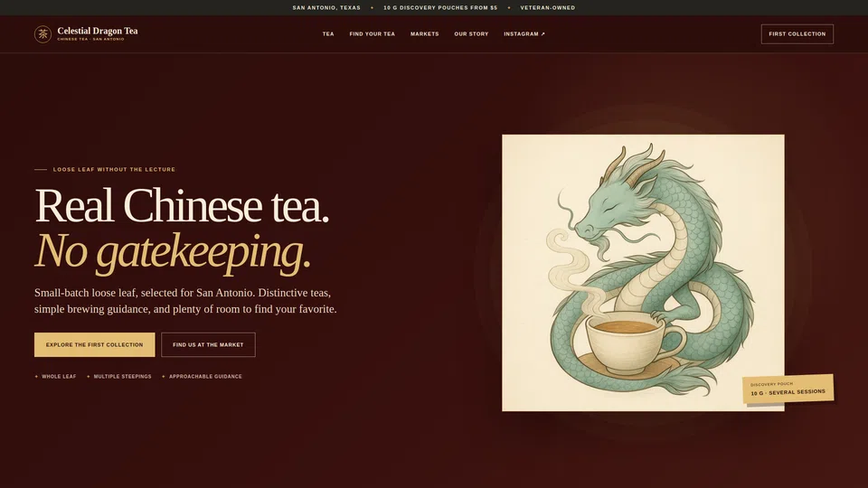Click the 'Multiple Steepings' feature text
The image size is (868, 488).
(122, 376)
